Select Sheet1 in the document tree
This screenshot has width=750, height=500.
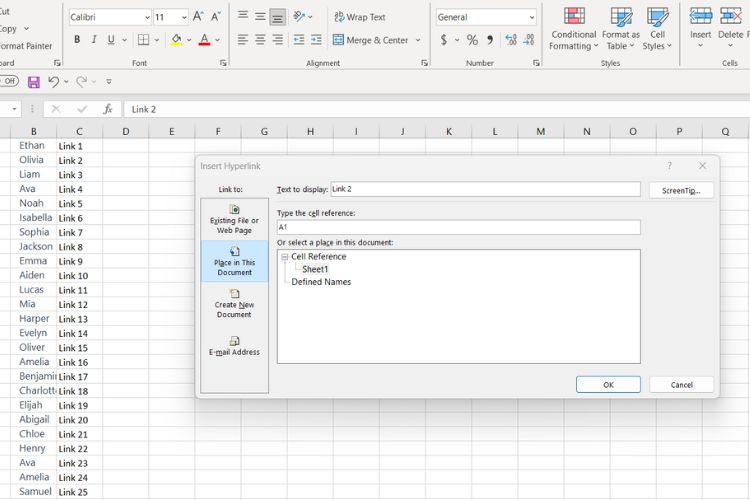click(x=315, y=269)
